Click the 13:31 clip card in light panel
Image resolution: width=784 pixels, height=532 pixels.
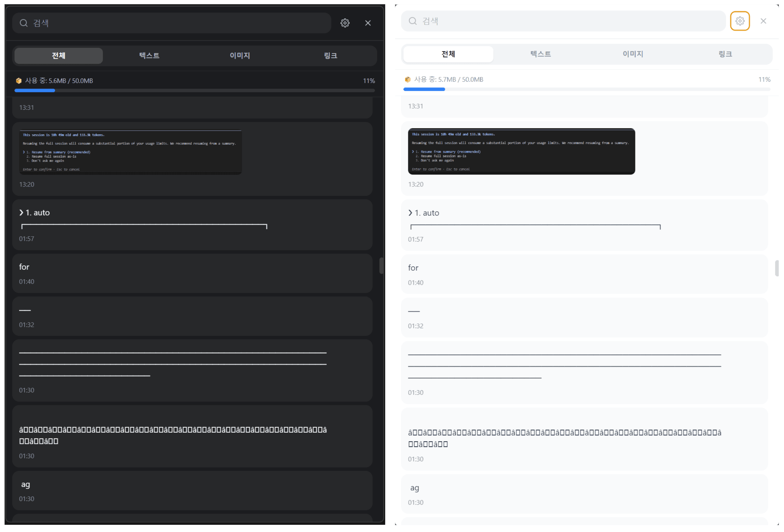point(584,107)
